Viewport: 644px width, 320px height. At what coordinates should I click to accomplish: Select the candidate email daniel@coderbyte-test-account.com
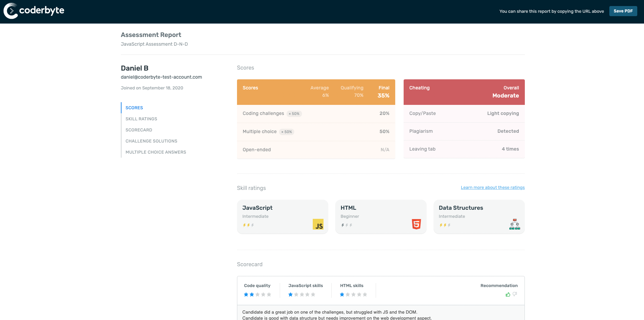[x=161, y=77]
